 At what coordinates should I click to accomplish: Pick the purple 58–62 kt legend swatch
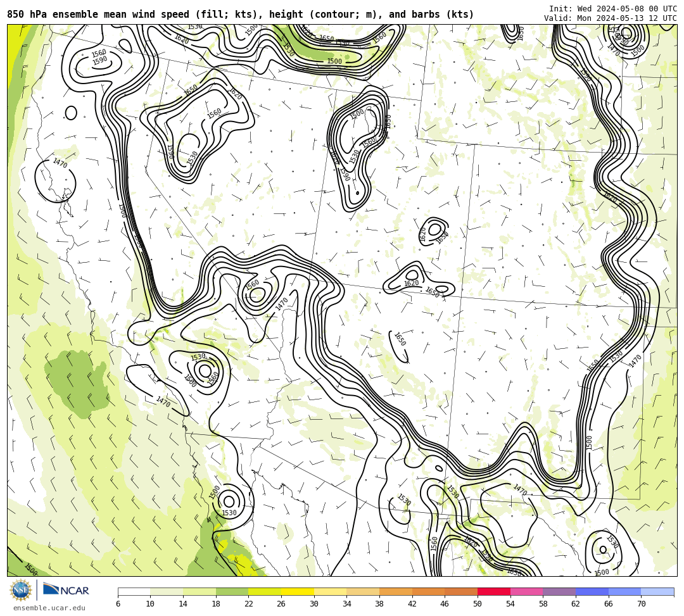(559, 591)
